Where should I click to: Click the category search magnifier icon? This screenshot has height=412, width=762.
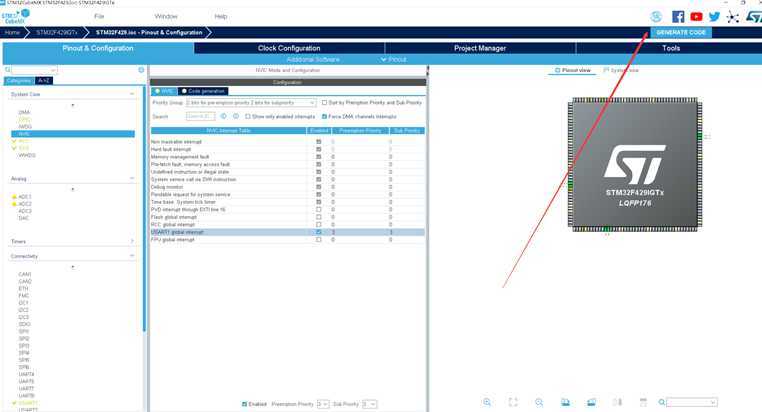(8, 70)
